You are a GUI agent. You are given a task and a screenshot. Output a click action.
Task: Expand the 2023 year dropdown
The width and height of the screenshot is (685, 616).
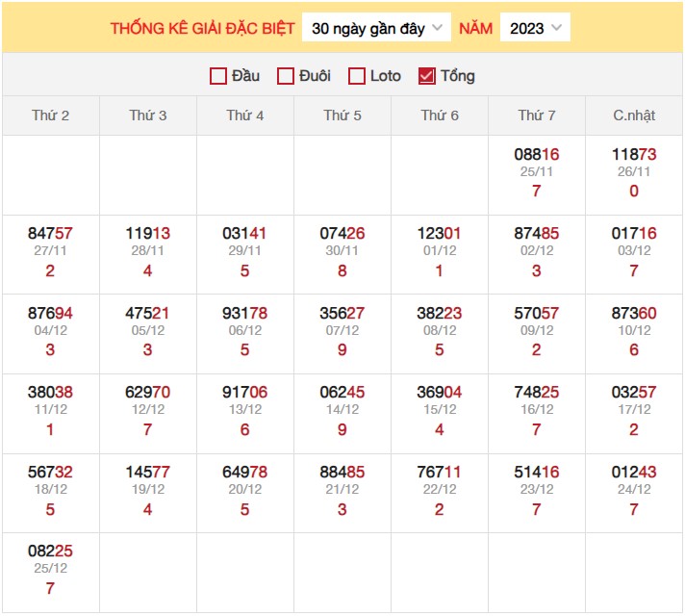(x=535, y=28)
